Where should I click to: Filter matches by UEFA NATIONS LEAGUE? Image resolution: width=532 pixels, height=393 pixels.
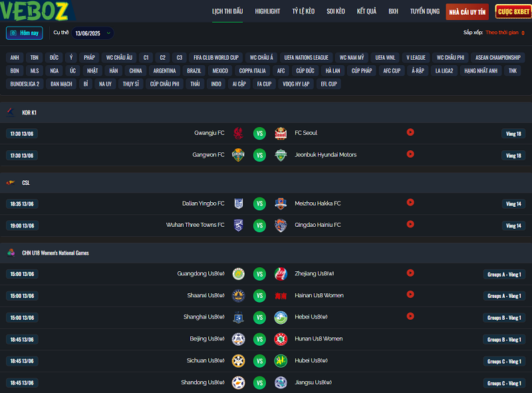[x=307, y=58]
